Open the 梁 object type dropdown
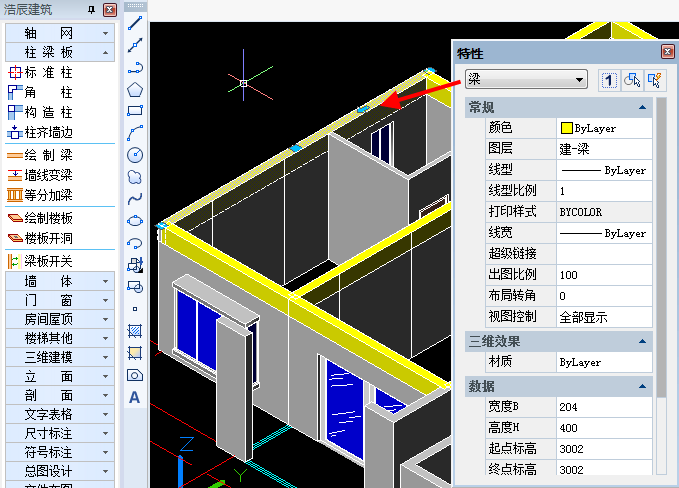Image resolution: width=679 pixels, height=488 pixels. (x=526, y=79)
